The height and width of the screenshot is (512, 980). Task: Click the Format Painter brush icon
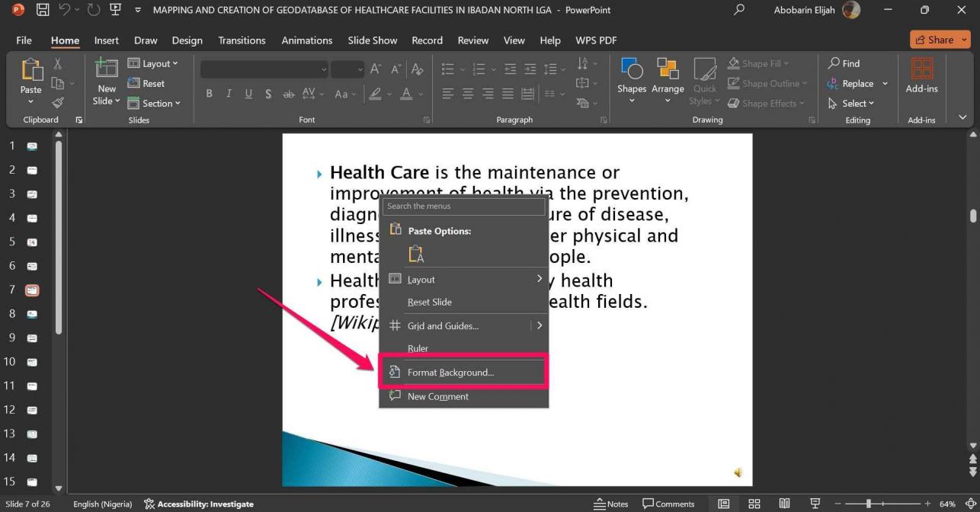point(58,103)
